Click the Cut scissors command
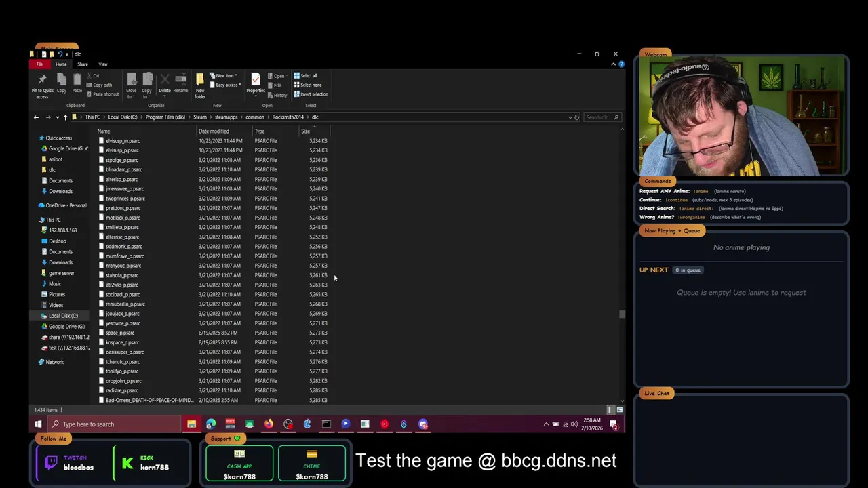The width and height of the screenshot is (868, 488). pos(93,76)
